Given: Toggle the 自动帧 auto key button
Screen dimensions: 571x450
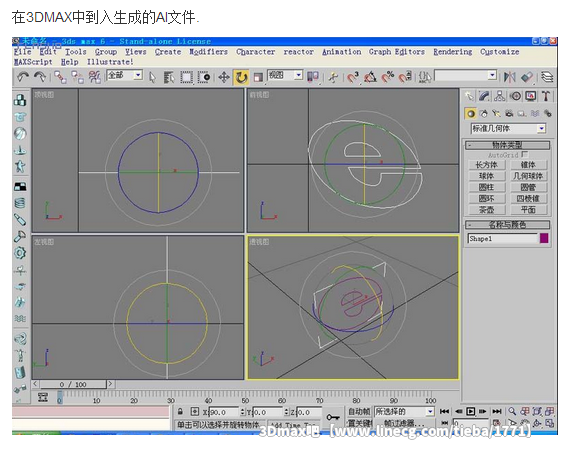Looking at the screenshot, I should point(358,412).
